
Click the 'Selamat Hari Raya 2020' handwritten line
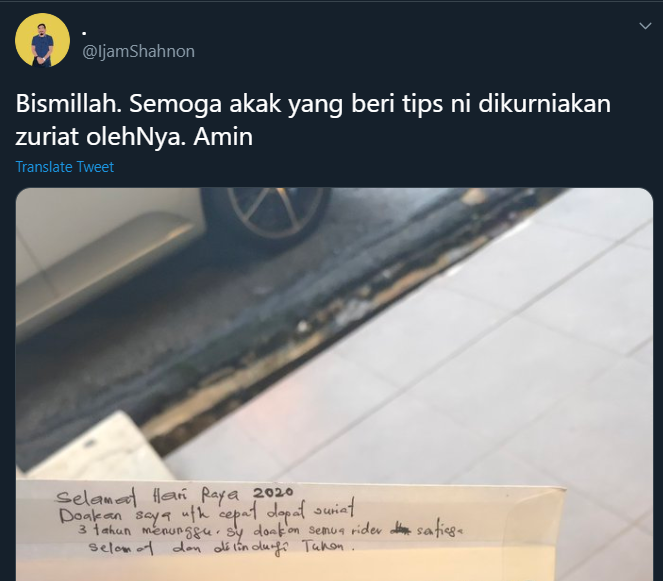coord(174,495)
